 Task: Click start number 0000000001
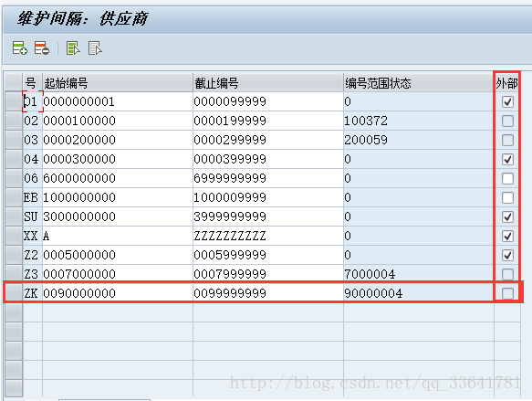click(x=118, y=101)
